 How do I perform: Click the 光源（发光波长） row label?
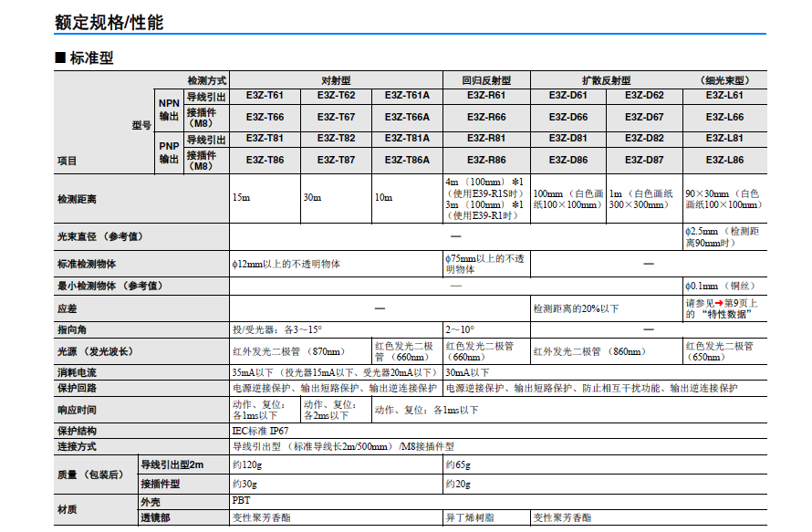tap(95, 351)
